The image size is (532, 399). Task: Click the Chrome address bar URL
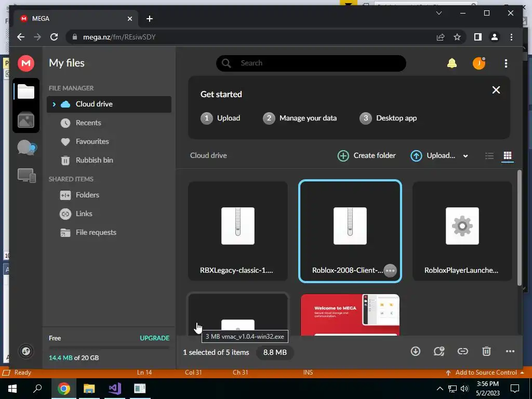point(119,37)
